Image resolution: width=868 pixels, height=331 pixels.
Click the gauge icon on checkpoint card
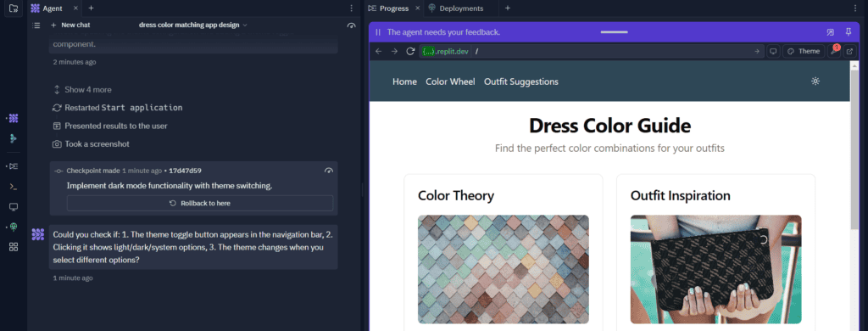329,171
